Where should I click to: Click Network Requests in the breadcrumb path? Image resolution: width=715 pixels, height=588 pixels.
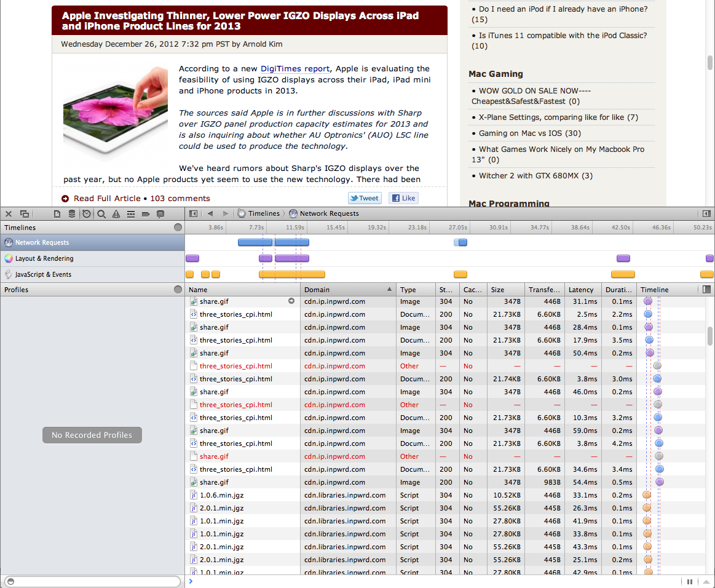[330, 213]
